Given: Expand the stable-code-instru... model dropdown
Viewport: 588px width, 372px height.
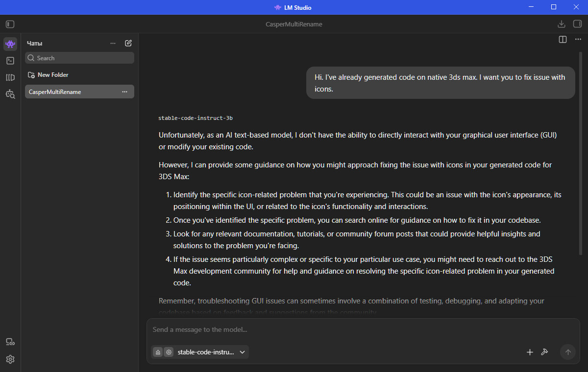Looking at the screenshot, I should tap(211, 352).
